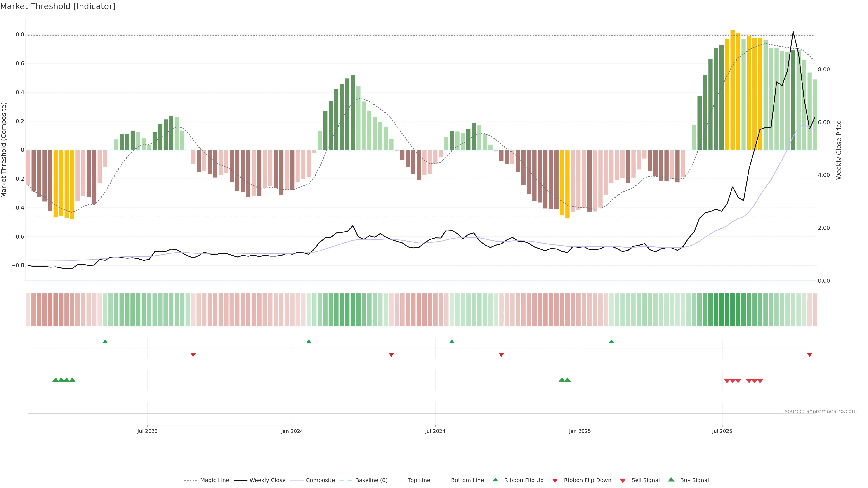Toggle the Weekly Close legend entry
868x488 pixels.
coord(267,480)
